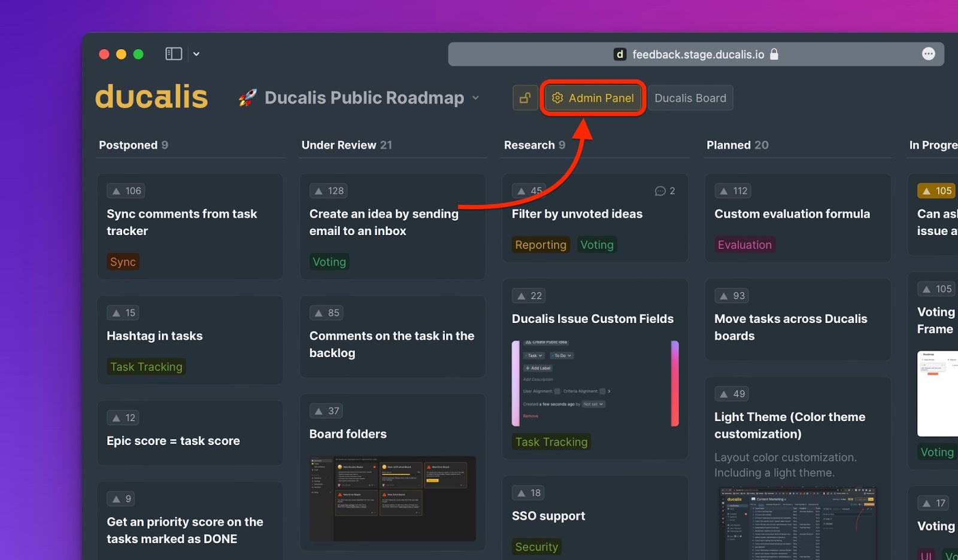The width and height of the screenshot is (958, 560).
Task: Open the 'Board folders' title
Action: (x=348, y=434)
